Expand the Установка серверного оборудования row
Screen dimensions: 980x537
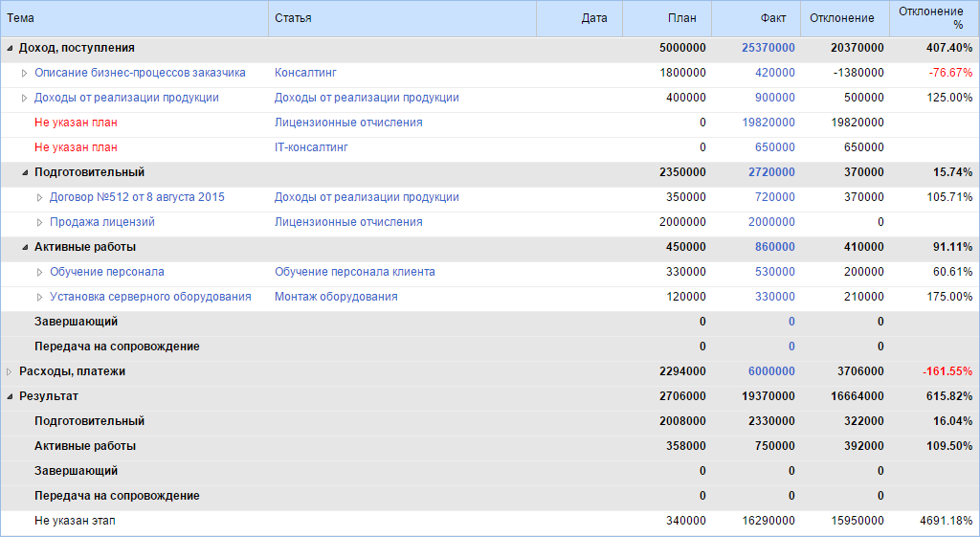[x=40, y=297]
